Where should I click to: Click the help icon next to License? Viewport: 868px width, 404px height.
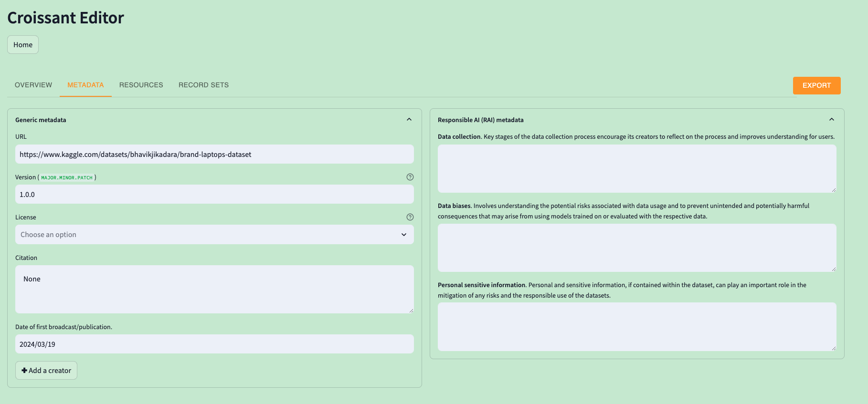[410, 217]
